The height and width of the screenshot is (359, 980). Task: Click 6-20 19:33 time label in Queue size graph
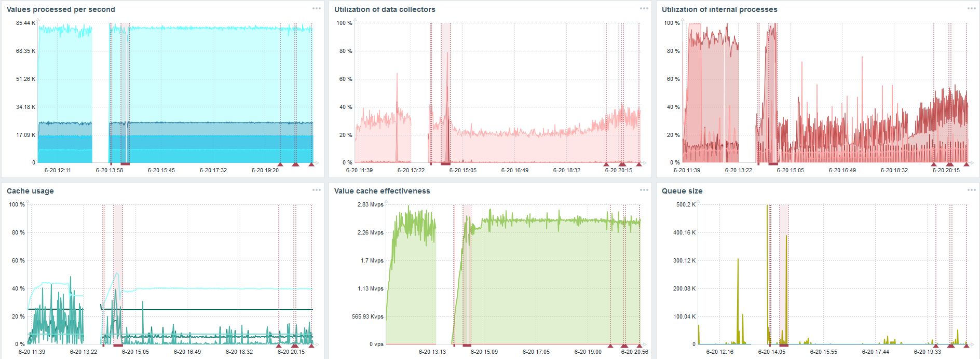(x=928, y=352)
